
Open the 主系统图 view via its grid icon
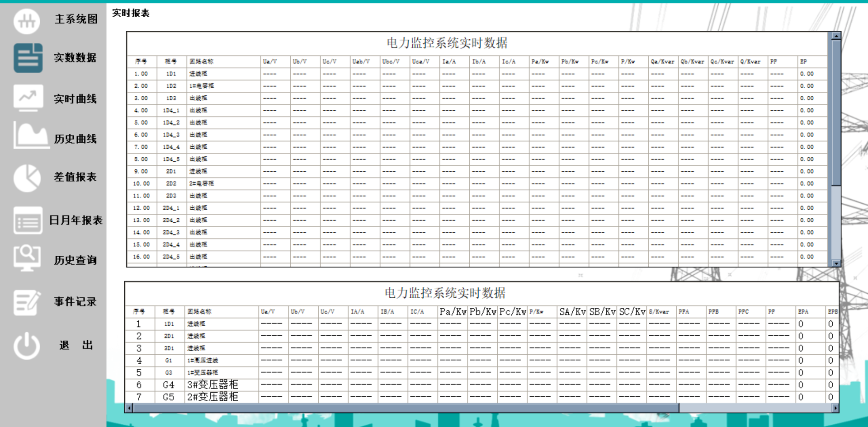click(27, 21)
